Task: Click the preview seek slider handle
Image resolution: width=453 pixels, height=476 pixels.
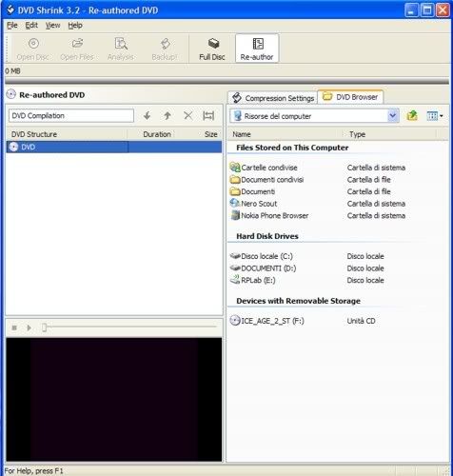Action: (x=45, y=327)
